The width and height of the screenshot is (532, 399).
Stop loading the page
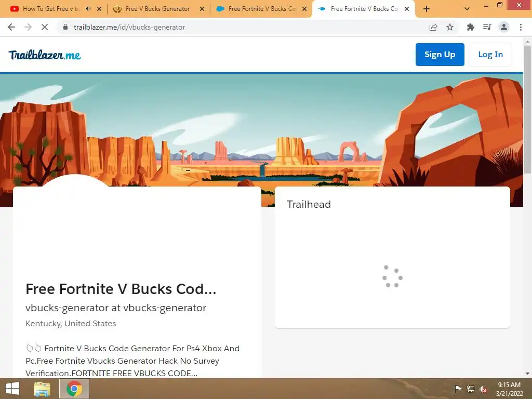pyautogui.click(x=45, y=27)
